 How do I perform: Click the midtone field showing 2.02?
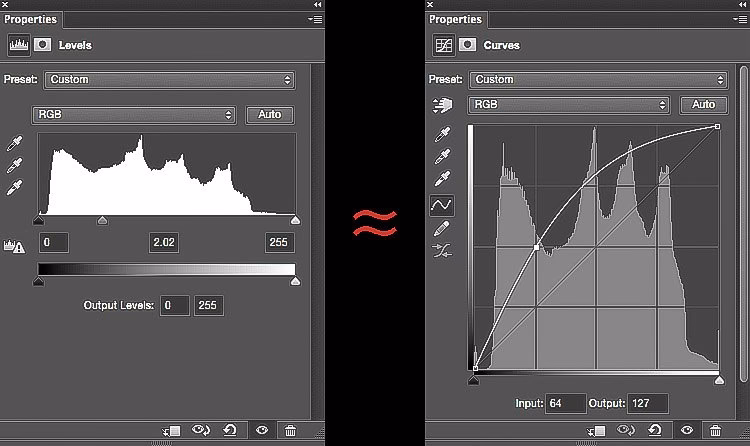(164, 243)
